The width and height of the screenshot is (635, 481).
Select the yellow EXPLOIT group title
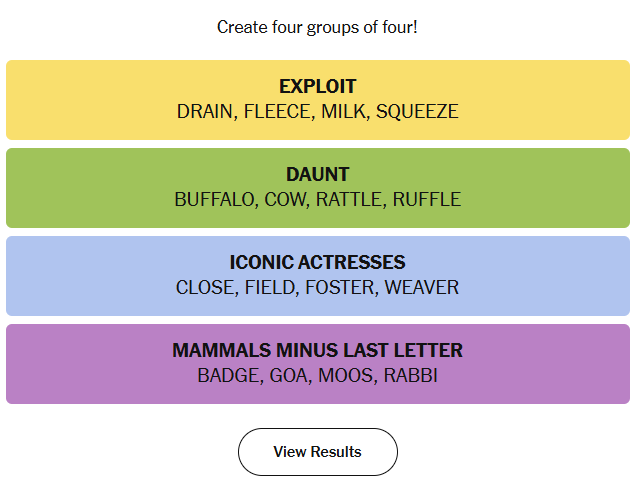coord(317,87)
